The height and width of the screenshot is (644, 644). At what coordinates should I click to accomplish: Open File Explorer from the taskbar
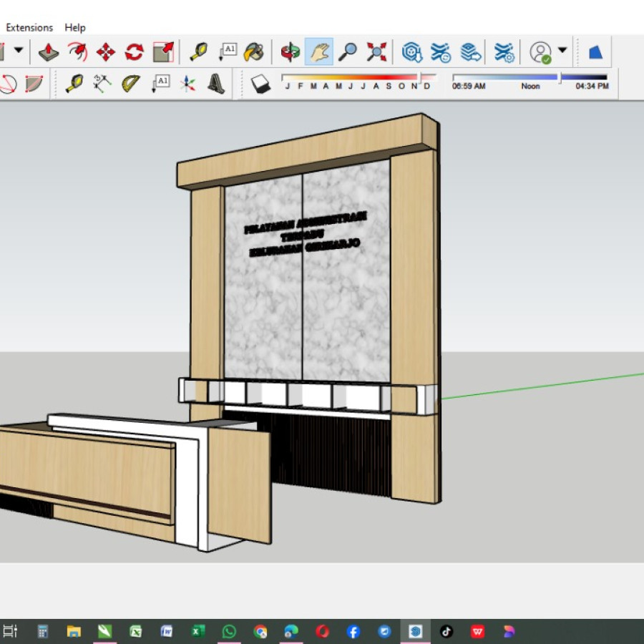(74, 631)
